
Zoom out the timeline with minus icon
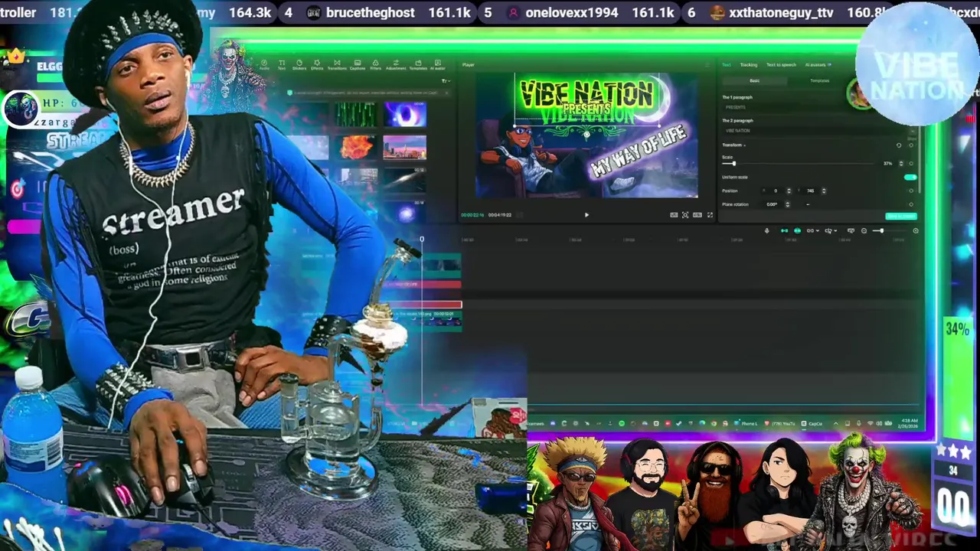tap(864, 230)
